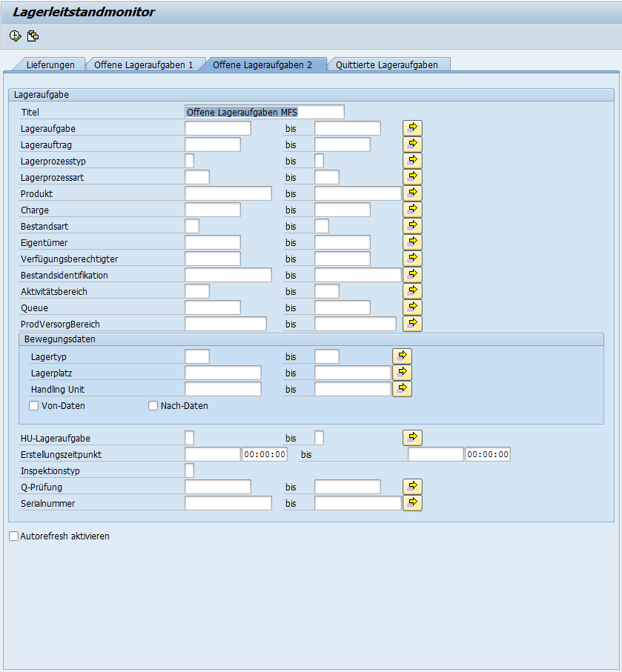Focus the Lagerplatz from-value field
622x672 pixels.
[x=222, y=373]
